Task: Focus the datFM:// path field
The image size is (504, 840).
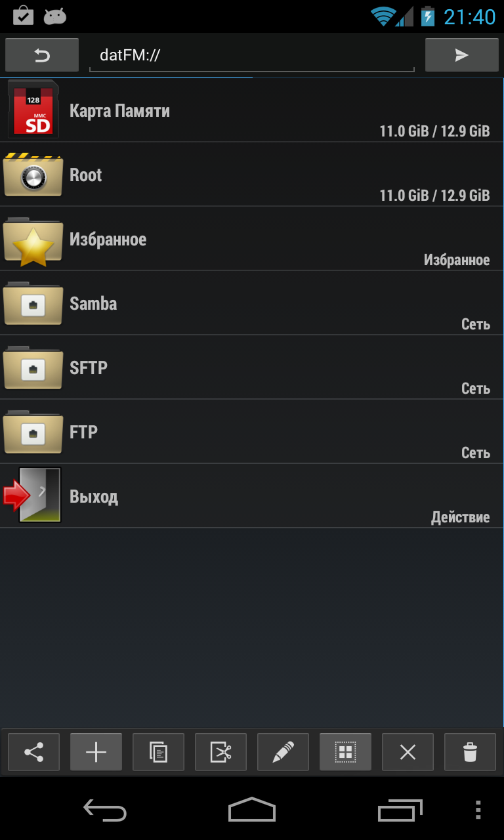Action: coord(252,55)
